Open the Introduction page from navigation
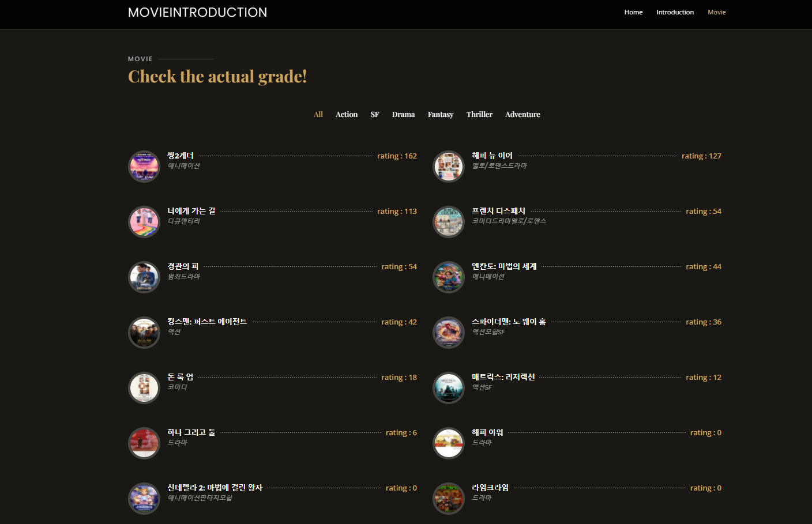812x524 pixels. 675,12
